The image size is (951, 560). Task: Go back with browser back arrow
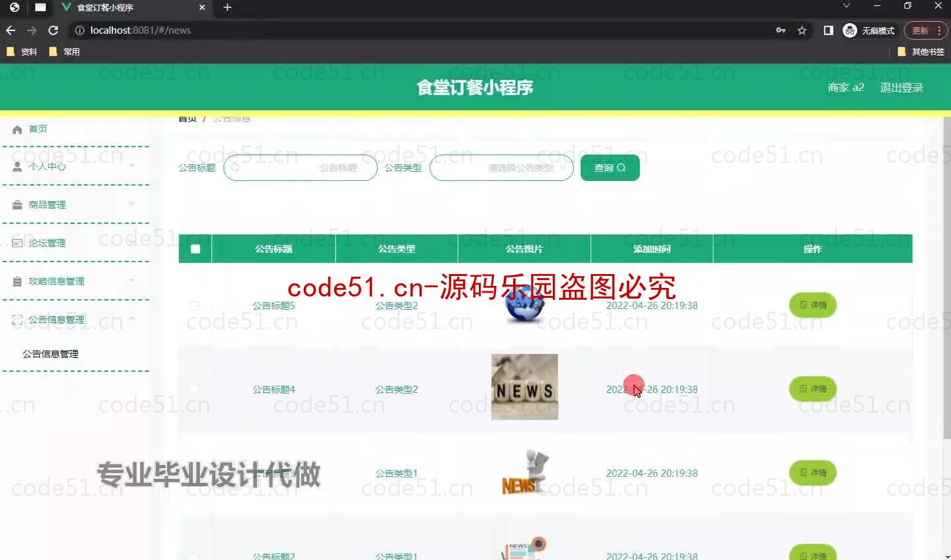click(11, 30)
